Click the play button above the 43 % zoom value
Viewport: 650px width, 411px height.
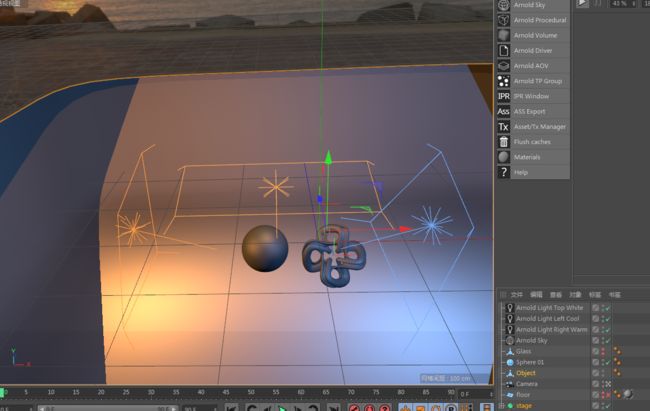582,3
